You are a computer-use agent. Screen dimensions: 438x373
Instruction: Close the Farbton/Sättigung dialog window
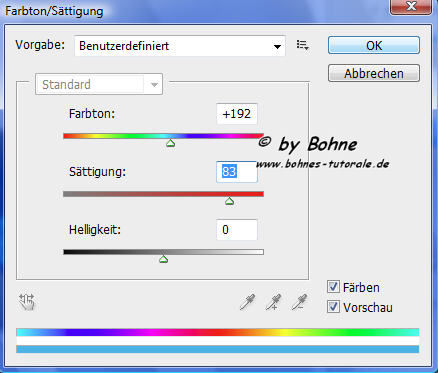click(x=411, y=7)
